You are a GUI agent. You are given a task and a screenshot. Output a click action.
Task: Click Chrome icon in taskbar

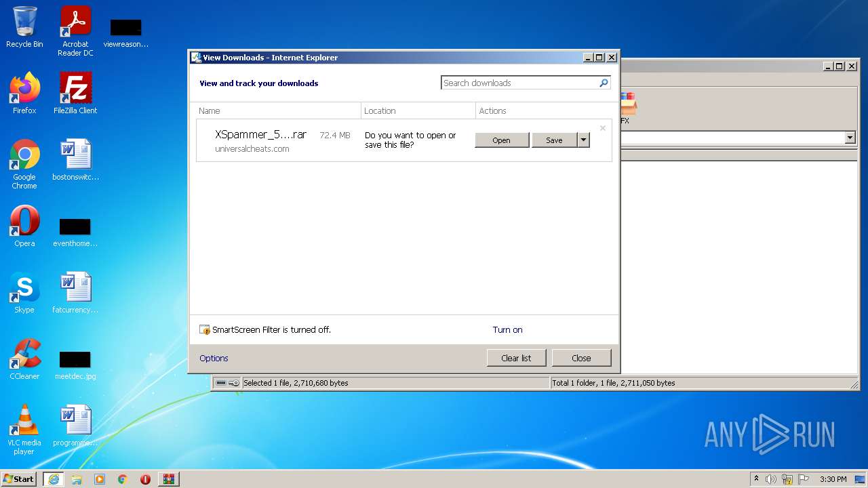(x=123, y=479)
